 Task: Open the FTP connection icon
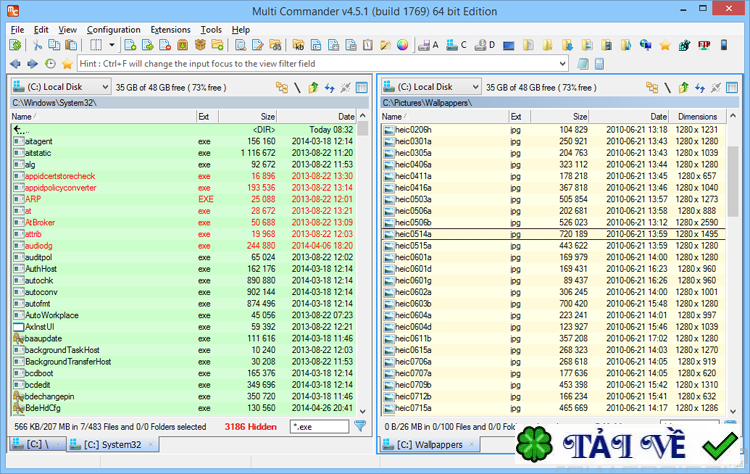pyautogui.click(x=704, y=46)
